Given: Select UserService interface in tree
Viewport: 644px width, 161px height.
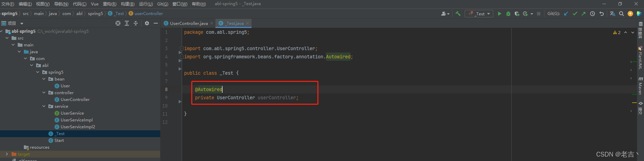Looking at the screenshot, I should coord(72,113).
